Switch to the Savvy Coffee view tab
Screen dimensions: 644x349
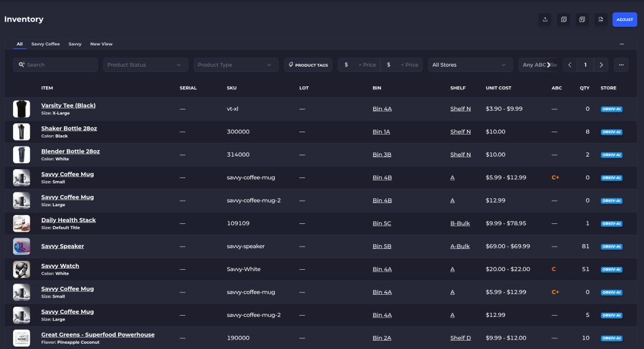(45, 44)
